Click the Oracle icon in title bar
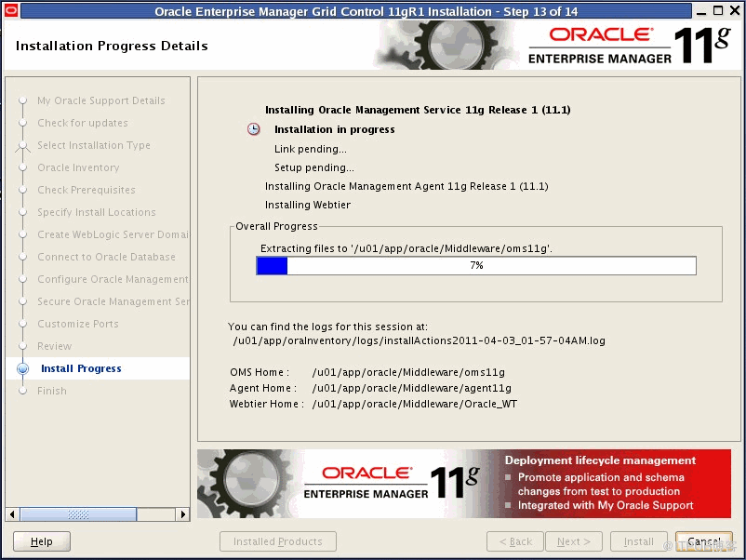This screenshot has height=560, width=746. click(11, 10)
